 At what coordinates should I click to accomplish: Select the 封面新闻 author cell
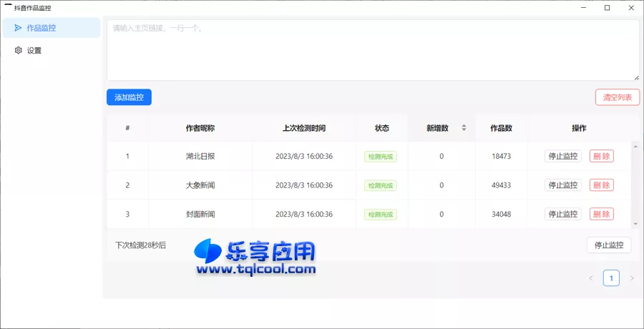tap(200, 214)
